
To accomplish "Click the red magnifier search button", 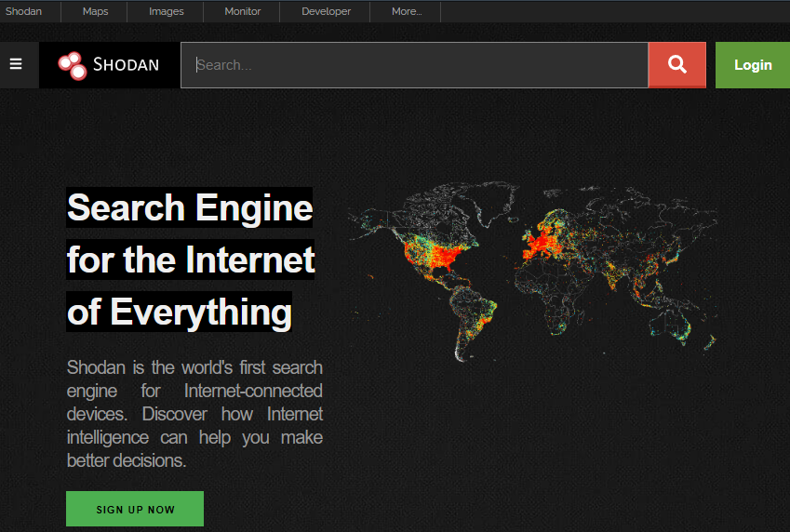I will pyautogui.click(x=677, y=65).
